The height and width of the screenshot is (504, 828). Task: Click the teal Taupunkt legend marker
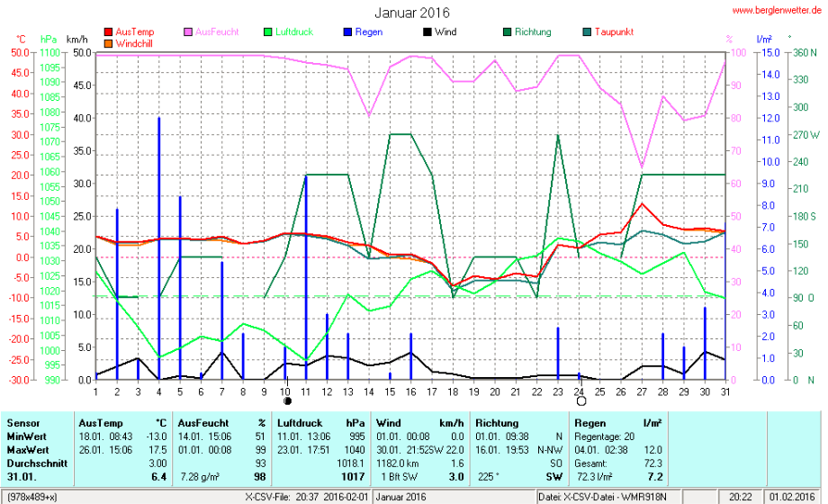click(x=587, y=32)
